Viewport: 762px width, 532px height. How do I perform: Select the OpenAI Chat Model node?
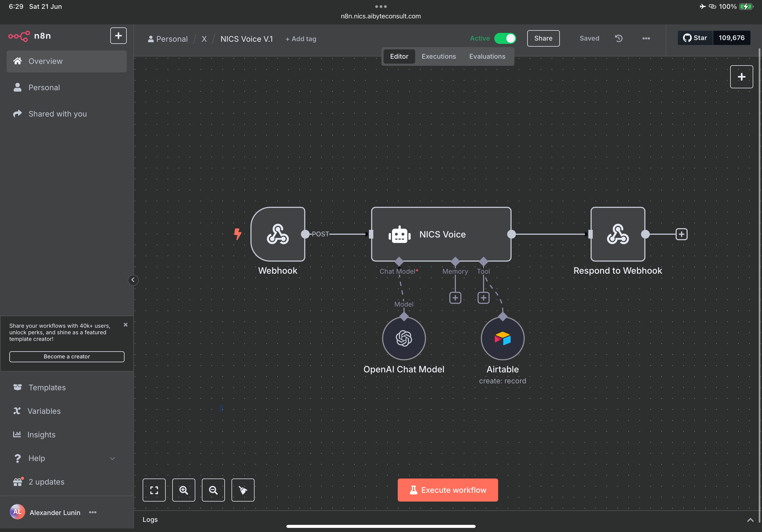(x=403, y=338)
